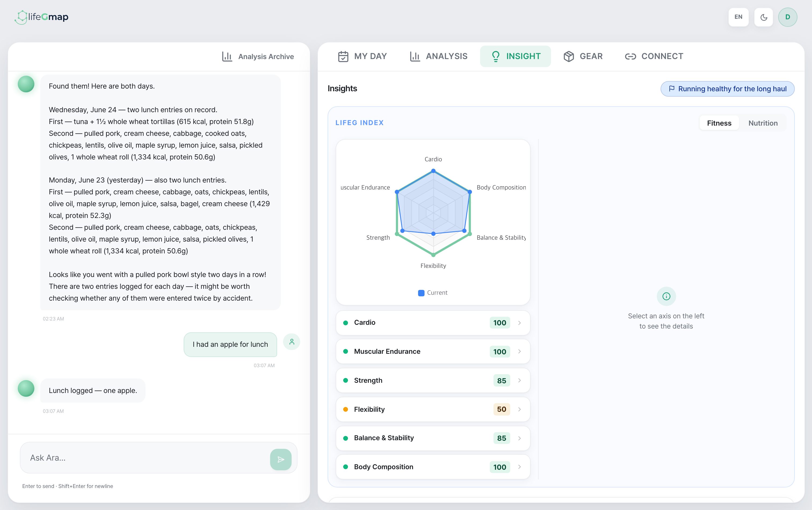This screenshot has width=812, height=510.
Task: Open the user profile avatar D
Action: point(787,17)
